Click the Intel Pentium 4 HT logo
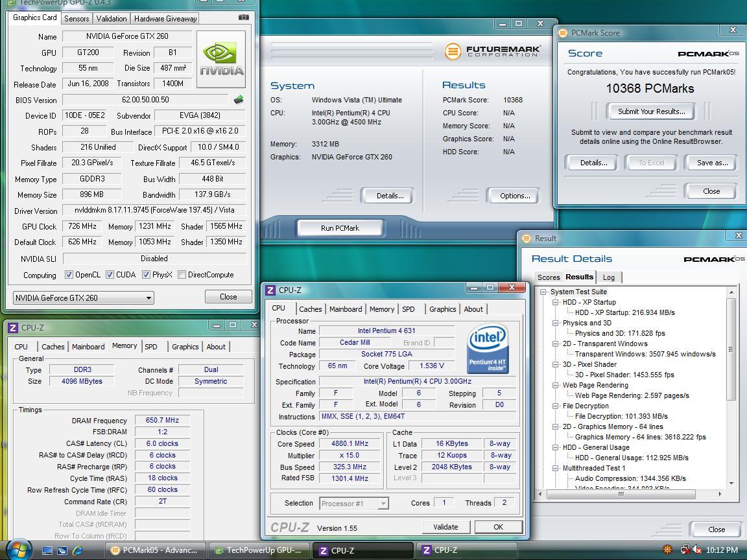747x560 pixels. coord(488,349)
